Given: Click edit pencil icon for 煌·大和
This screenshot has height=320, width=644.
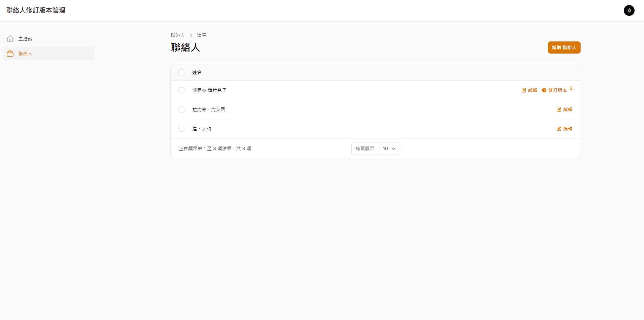Looking at the screenshot, I should pyautogui.click(x=559, y=128).
